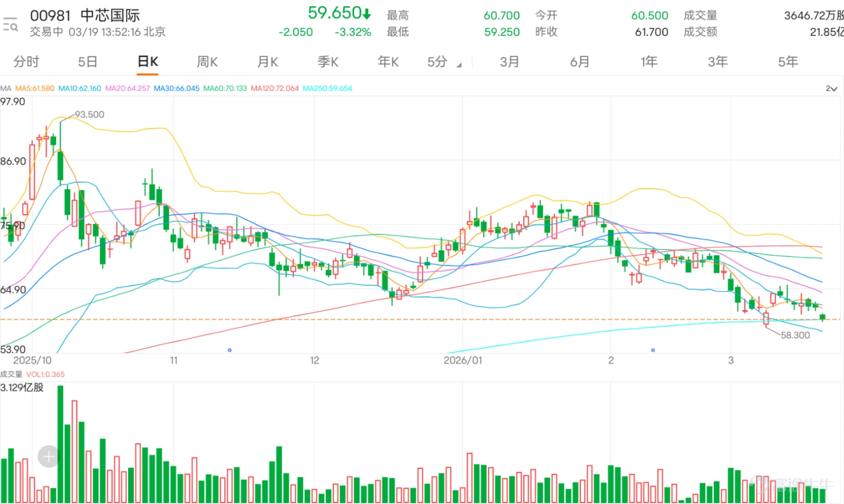Image resolution: width=844 pixels, height=504 pixels.
Task: Click the MA5:61.580 indicator label
Action: 35,89
